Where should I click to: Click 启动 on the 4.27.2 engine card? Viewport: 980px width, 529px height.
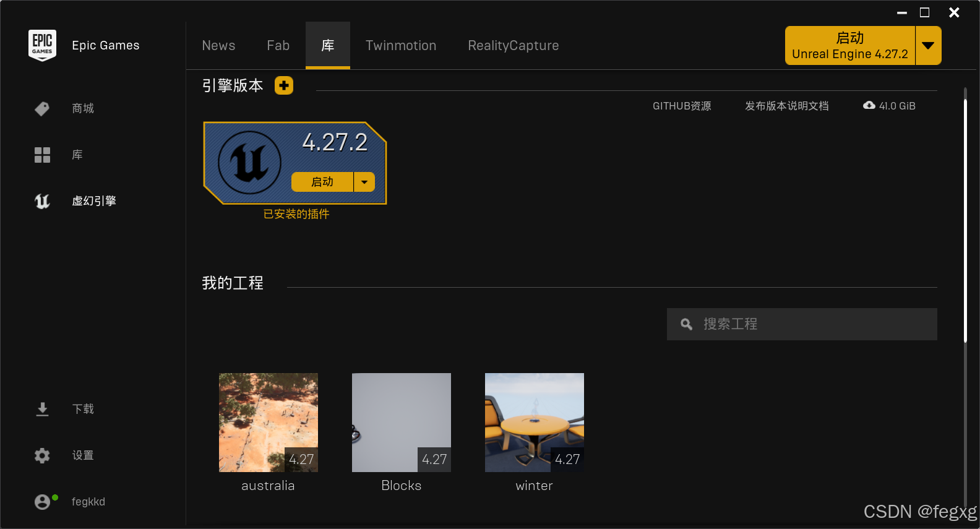pos(322,182)
